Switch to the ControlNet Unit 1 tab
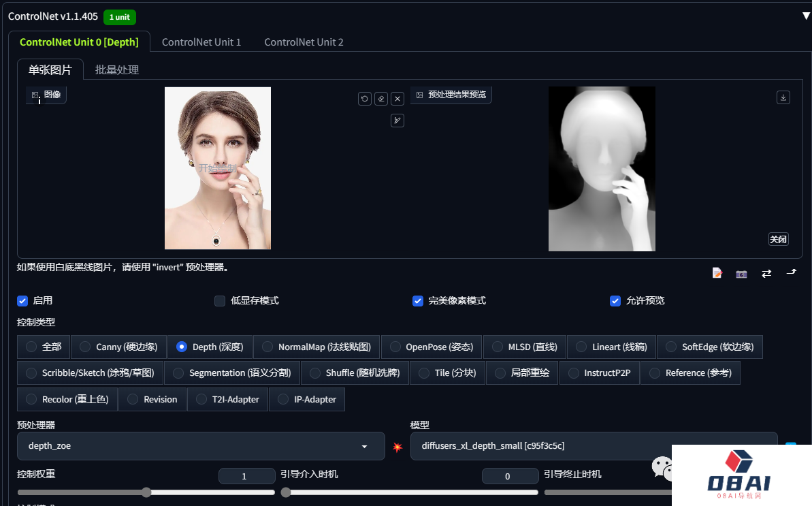This screenshot has width=812, height=506. [201, 42]
